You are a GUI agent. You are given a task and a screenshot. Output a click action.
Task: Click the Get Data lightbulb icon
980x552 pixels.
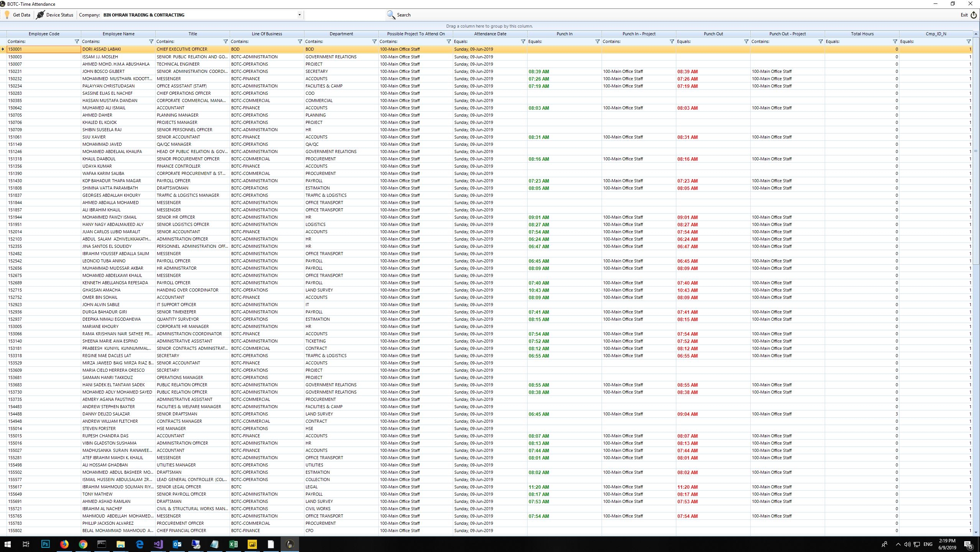click(x=7, y=15)
